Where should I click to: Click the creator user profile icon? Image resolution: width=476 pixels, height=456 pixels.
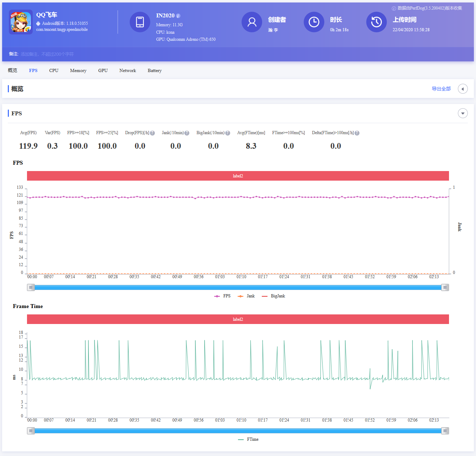coord(252,22)
